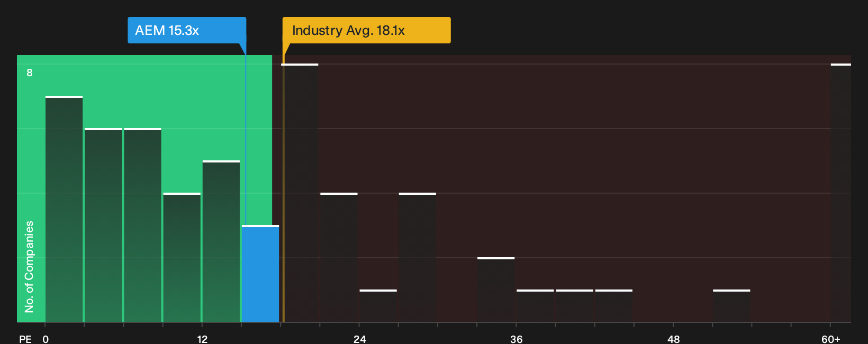Image resolution: width=868 pixels, height=344 pixels.
Task: Click the 12 label on the PE axis
Action: 202,339
